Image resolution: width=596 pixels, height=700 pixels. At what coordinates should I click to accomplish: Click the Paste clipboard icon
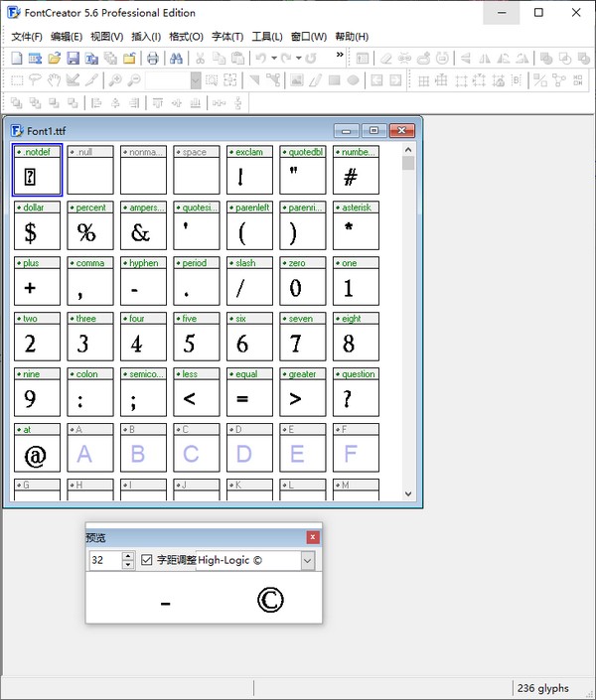click(237, 58)
